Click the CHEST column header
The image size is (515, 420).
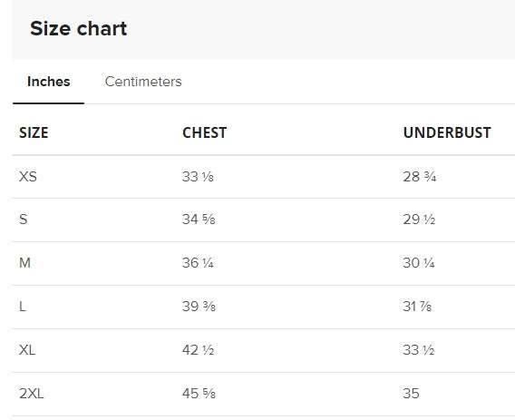coord(204,132)
